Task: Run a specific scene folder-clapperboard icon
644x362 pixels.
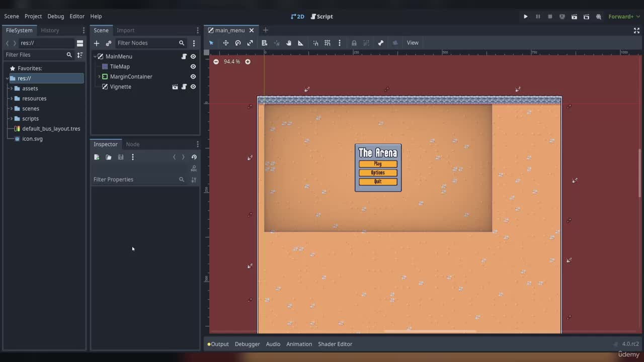Action: point(586,17)
